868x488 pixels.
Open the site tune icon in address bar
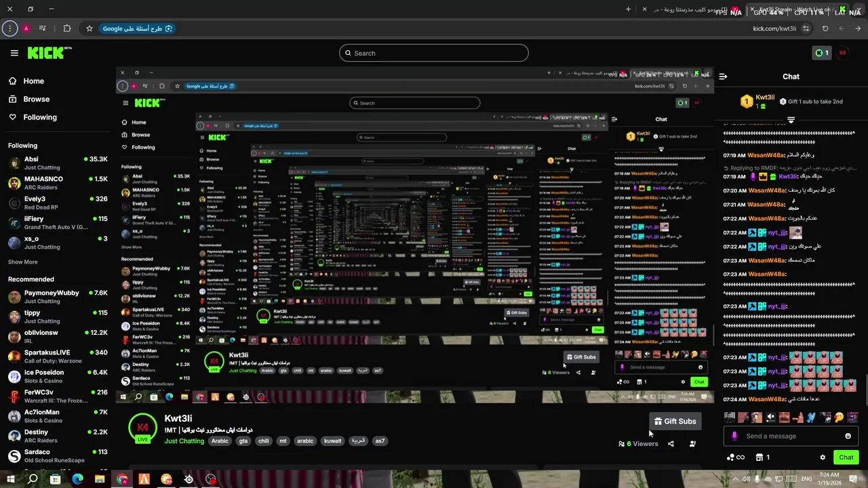pos(806,28)
